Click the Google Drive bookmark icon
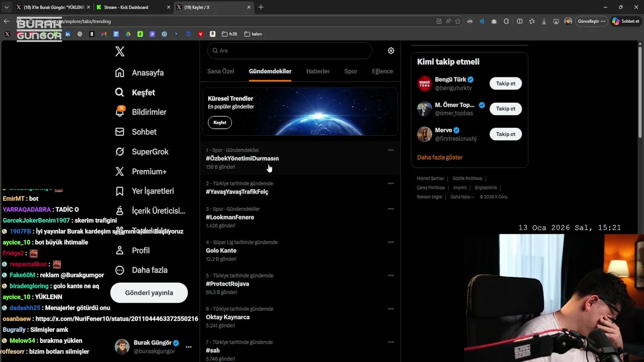644x362 pixels. pyautogui.click(x=128, y=34)
